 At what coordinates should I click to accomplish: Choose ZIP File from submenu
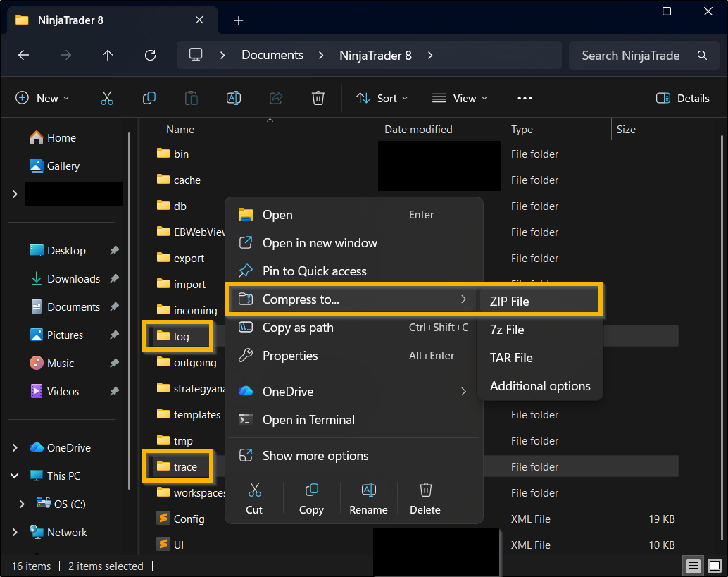click(539, 301)
